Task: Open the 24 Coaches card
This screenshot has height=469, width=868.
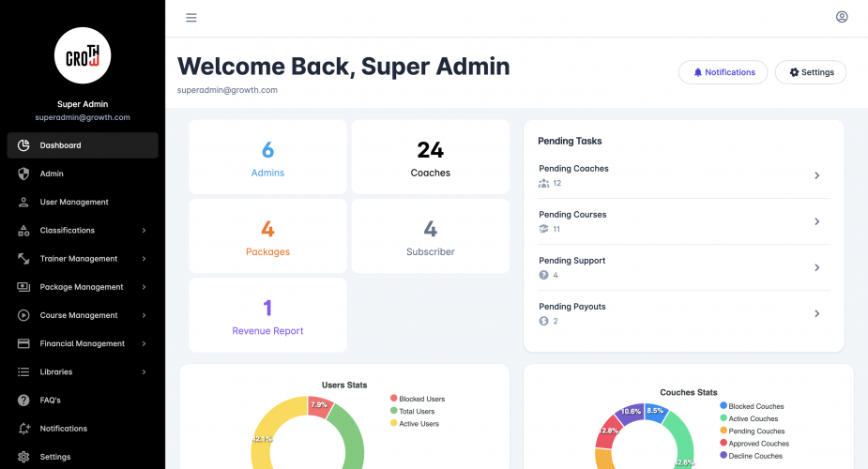Action: [x=431, y=157]
